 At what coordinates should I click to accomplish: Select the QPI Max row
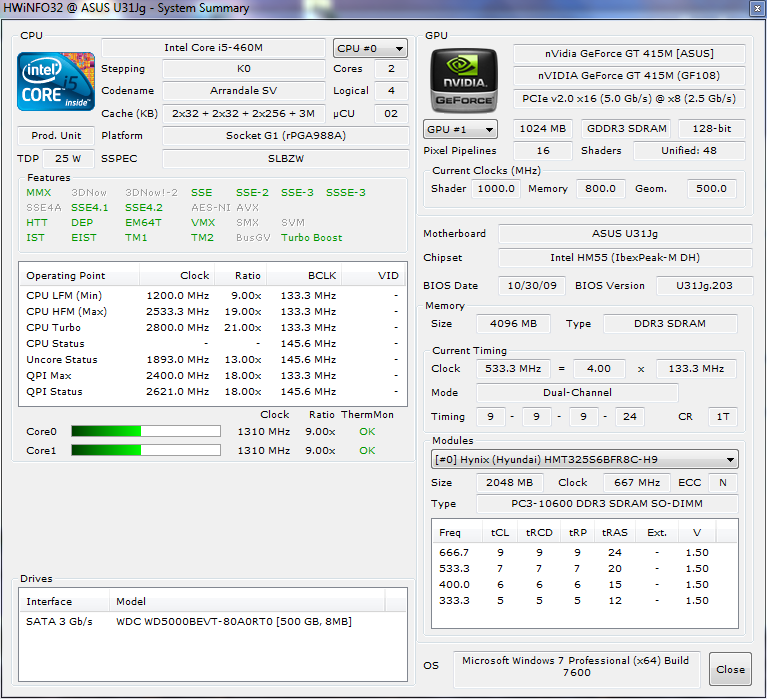(x=213, y=376)
